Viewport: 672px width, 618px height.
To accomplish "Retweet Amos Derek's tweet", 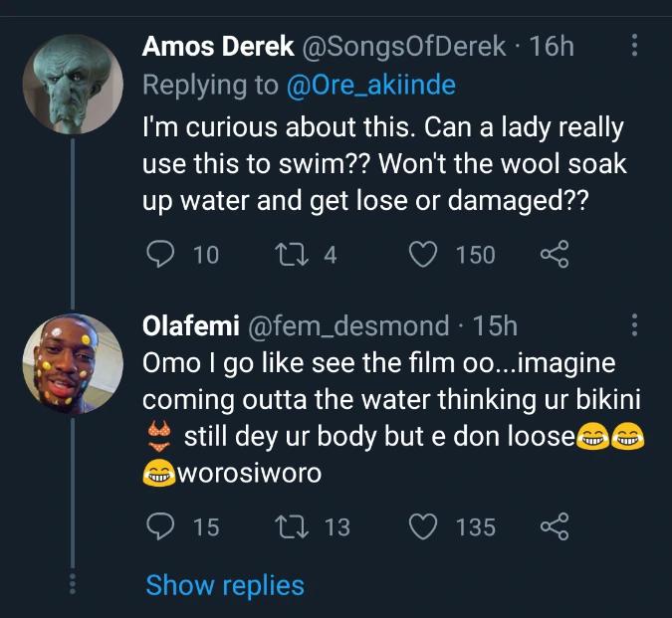I will (x=292, y=255).
